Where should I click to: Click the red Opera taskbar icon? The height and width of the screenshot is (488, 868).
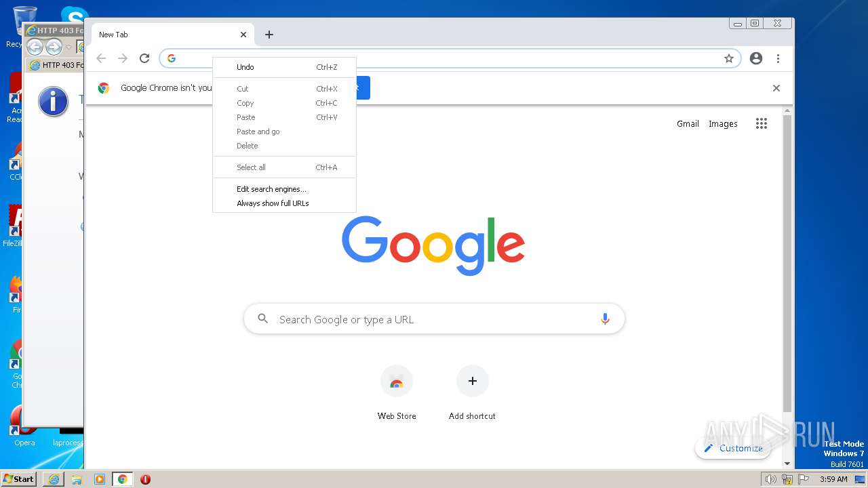145,479
